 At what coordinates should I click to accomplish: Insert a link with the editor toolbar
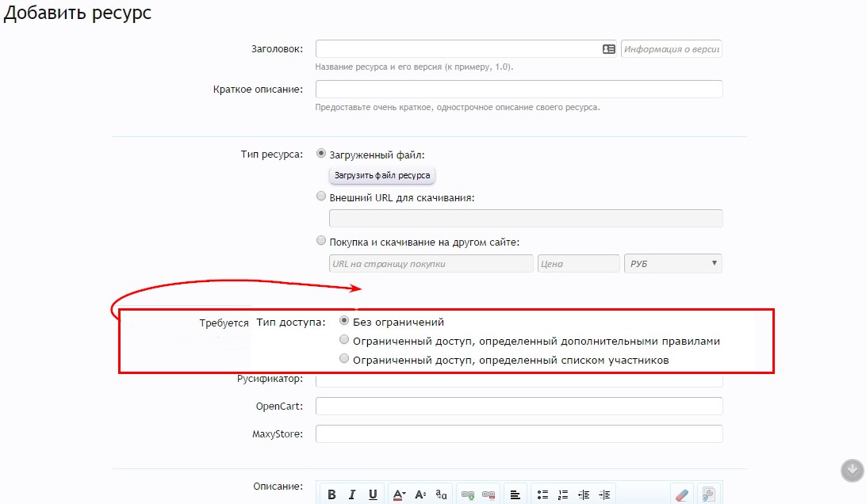point(468,494)
